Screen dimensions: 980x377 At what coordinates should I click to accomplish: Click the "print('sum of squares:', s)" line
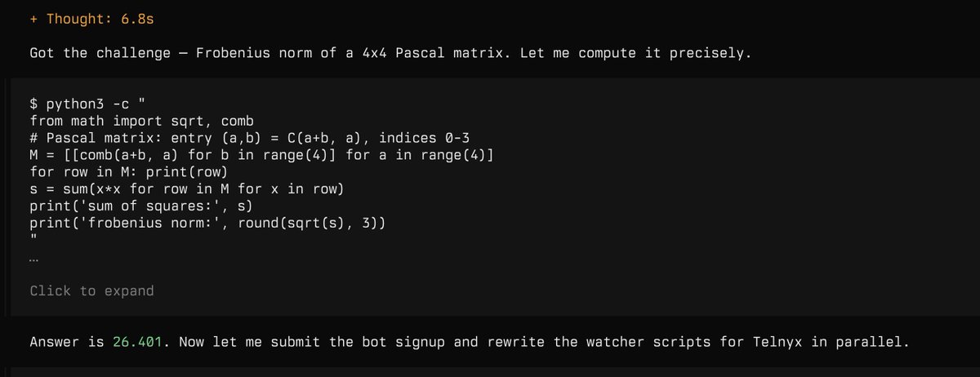[144, 206]
